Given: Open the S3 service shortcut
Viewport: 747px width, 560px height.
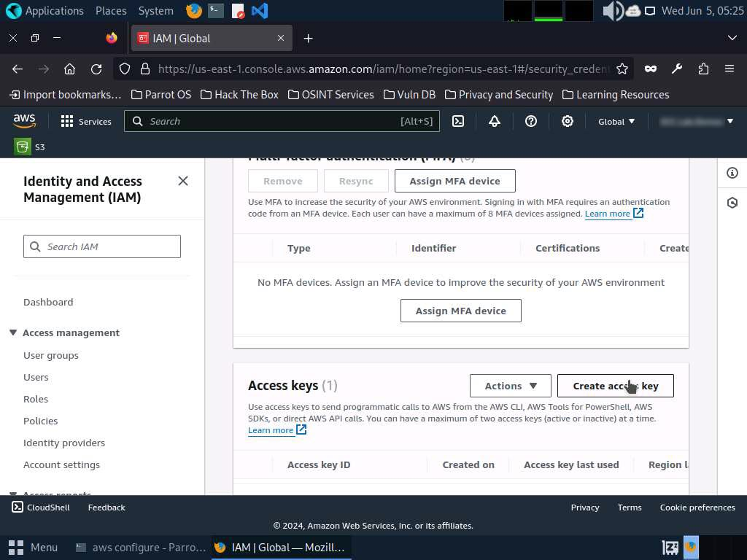Looking at the screenshot, I should click(30, 147).
